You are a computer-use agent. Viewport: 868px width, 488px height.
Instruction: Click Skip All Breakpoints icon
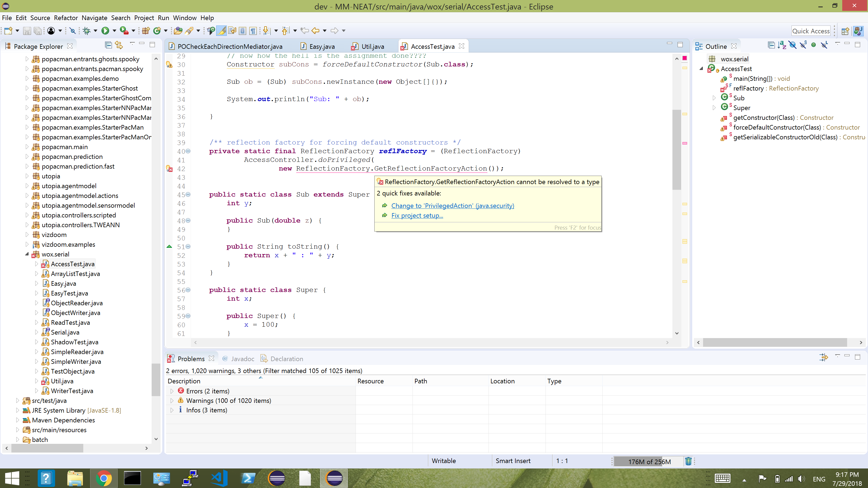pyautogui.click(x=72, y=31)
